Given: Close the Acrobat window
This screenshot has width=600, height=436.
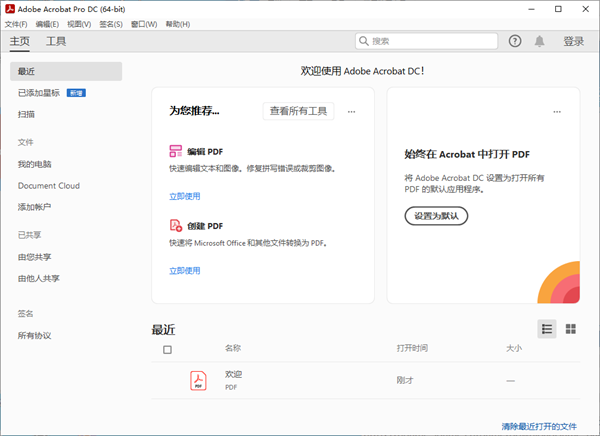Looking at the screenshot, I should click(585, 9).
